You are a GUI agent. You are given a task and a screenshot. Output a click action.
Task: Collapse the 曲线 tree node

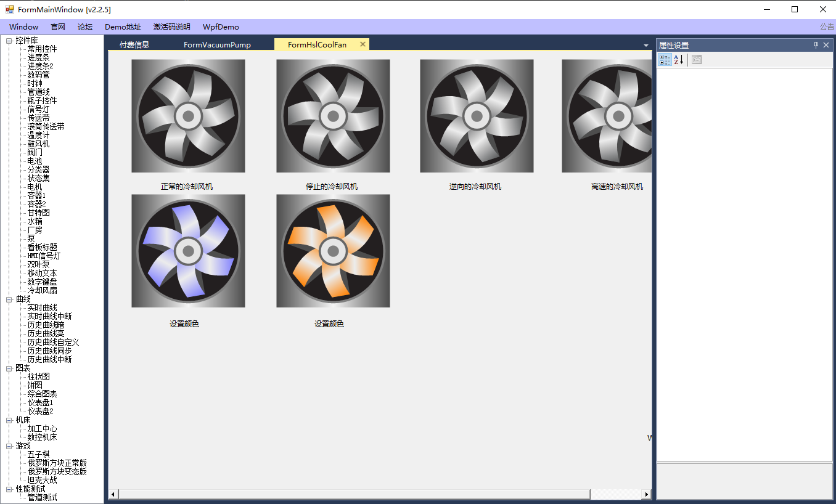coord(9,299)
